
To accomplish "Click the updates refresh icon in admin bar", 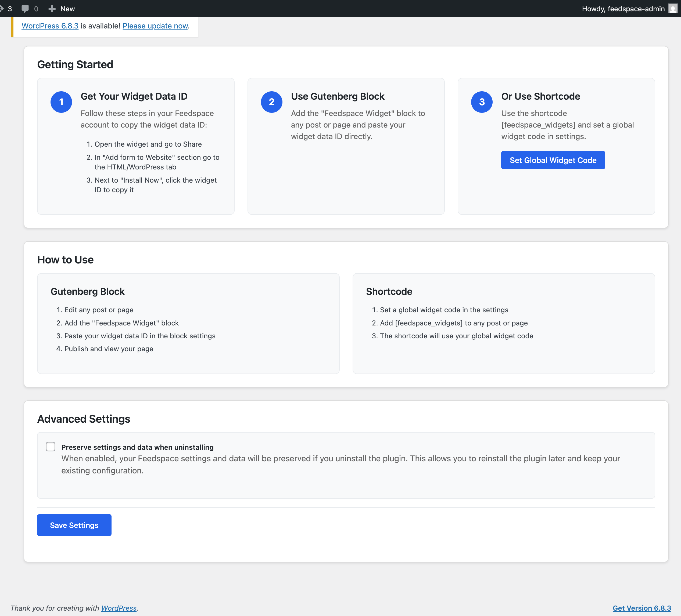I will point(1,9).
